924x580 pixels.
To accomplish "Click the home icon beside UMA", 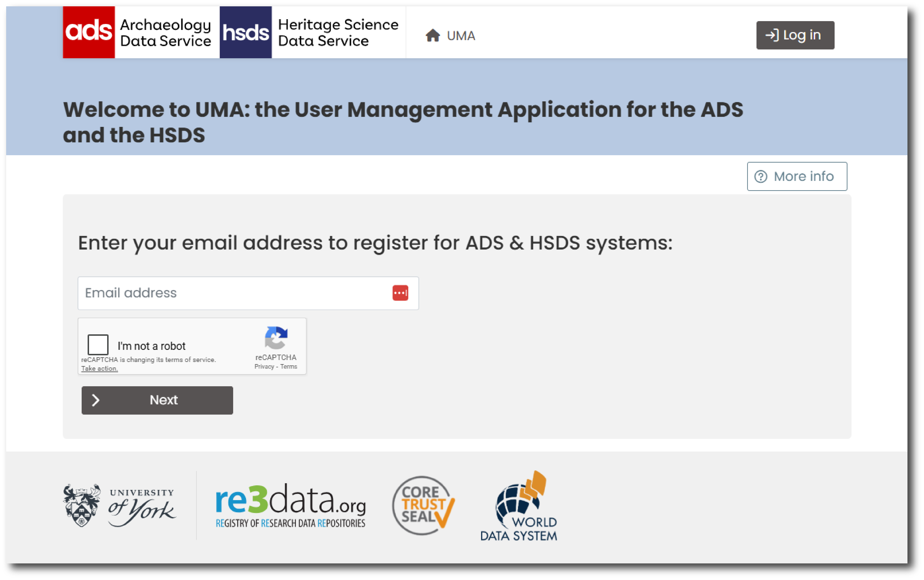I will point(433,35).
